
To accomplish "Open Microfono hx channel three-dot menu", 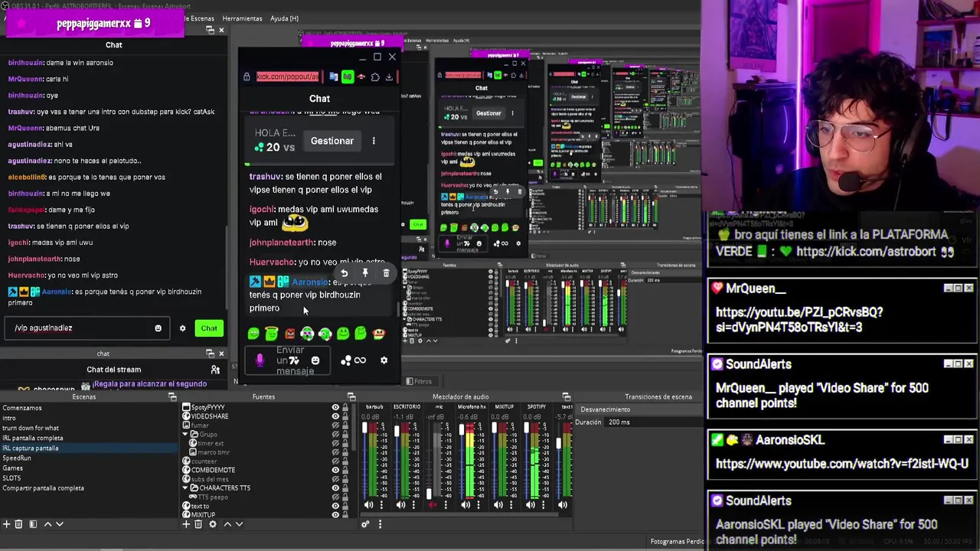I will pyautogui.click(x=478, y=505).
